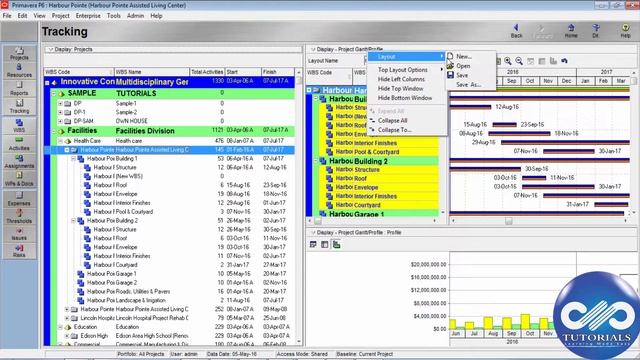Click first icon in Profile toolbar
The height and width of the screenshot is (360, 640).
pyautogui.click(x=313, y=244)
